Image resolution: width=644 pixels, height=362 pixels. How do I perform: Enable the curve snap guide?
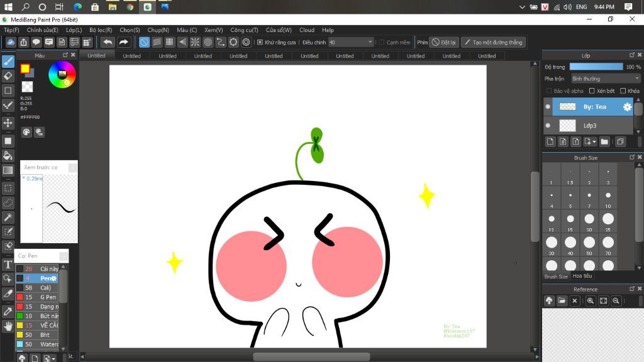coord(221,42)
